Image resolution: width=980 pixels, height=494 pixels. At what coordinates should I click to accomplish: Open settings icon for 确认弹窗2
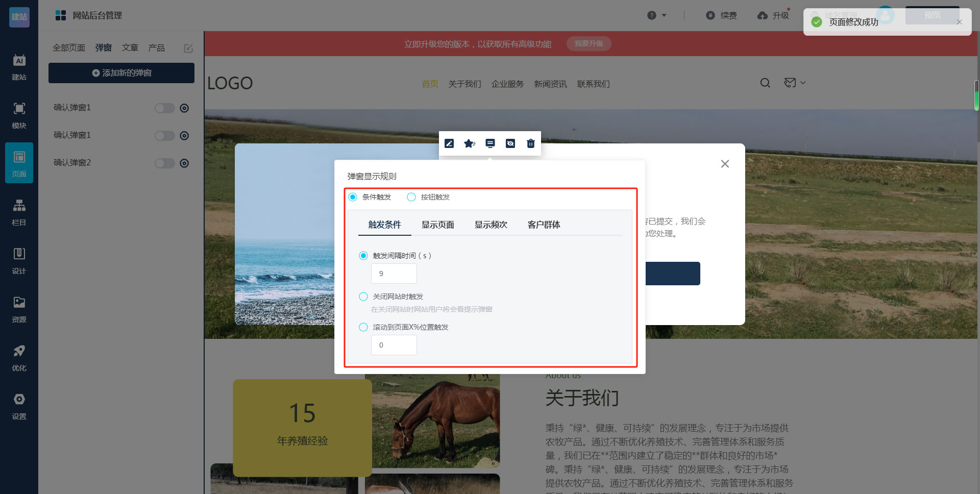(x=184, y=163)
